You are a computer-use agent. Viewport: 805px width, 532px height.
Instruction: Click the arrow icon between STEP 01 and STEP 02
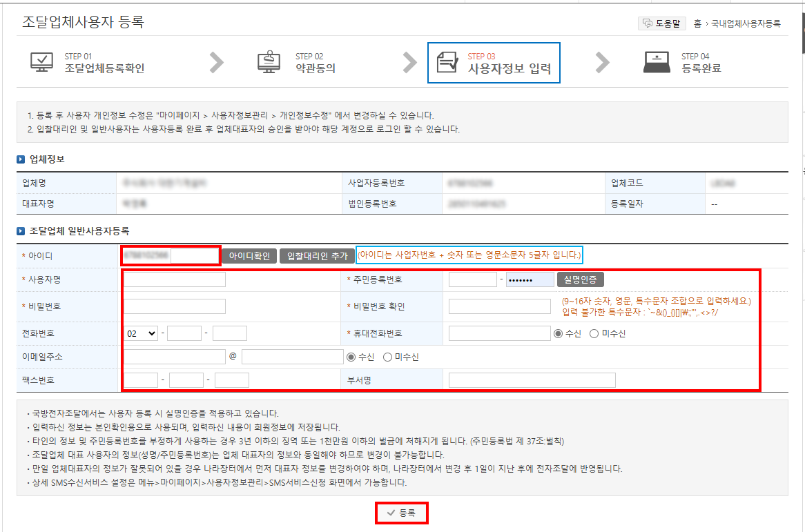(216, 61)
